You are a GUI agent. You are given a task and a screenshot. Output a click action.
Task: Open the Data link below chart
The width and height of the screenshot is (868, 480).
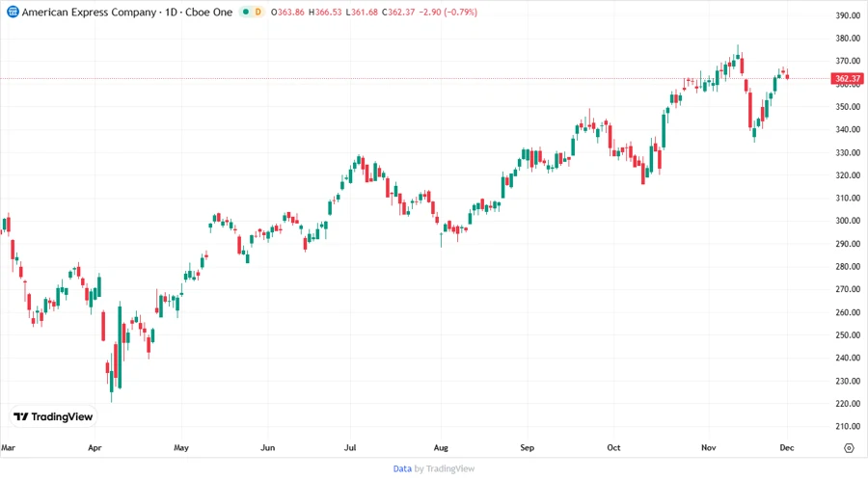pos(402,469)
